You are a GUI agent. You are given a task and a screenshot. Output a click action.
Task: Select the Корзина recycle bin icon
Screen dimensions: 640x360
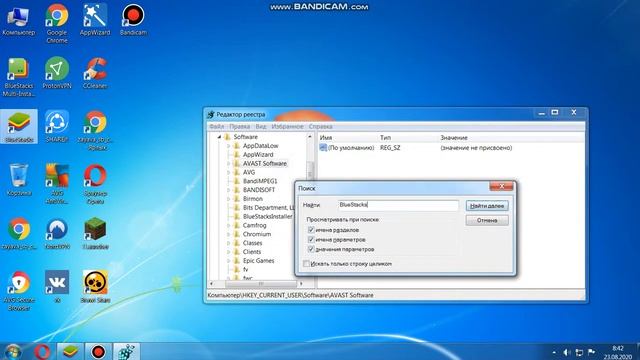coord(19,180)
